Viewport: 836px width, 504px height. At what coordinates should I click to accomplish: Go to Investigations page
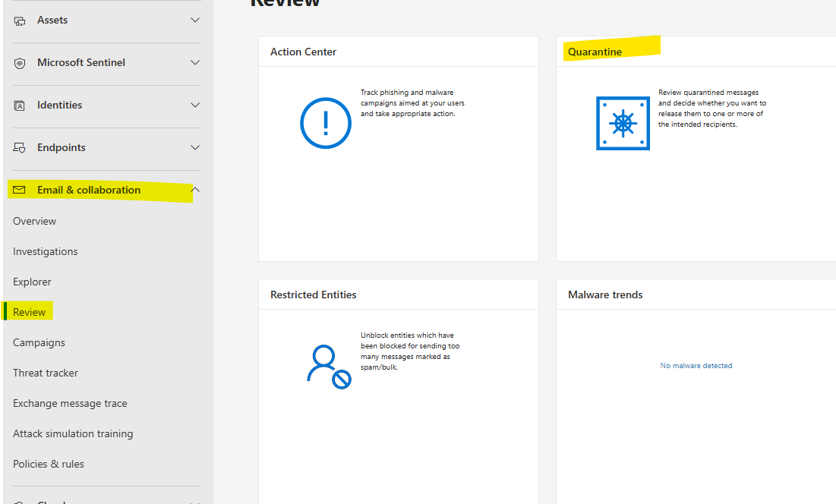point(46,251)
